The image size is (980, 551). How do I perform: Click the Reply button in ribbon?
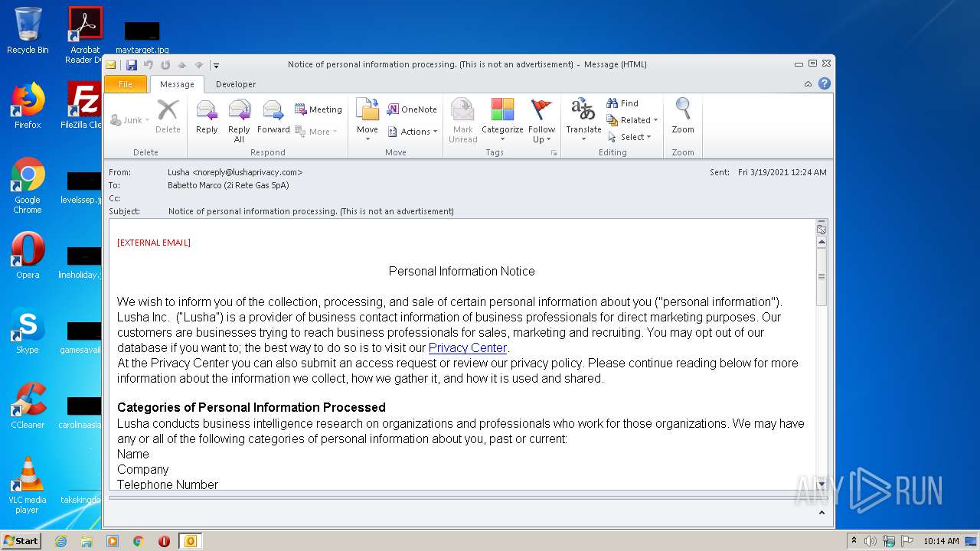click(207, 119)
